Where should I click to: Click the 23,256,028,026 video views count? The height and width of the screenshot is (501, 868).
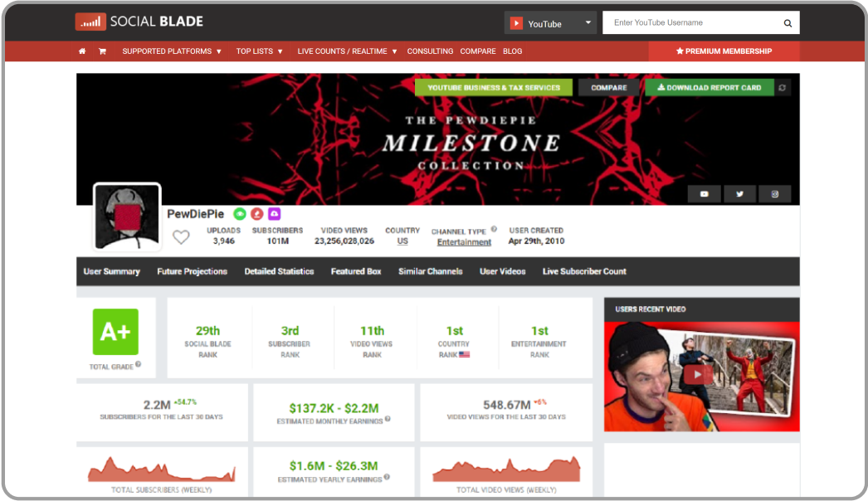click(x=344, y=241)
